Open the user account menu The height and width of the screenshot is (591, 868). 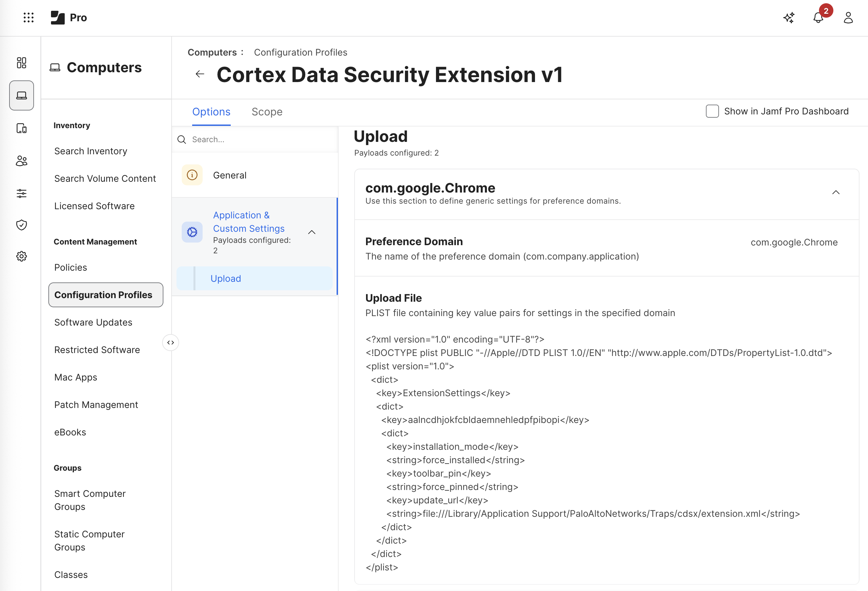click(848, 18)
